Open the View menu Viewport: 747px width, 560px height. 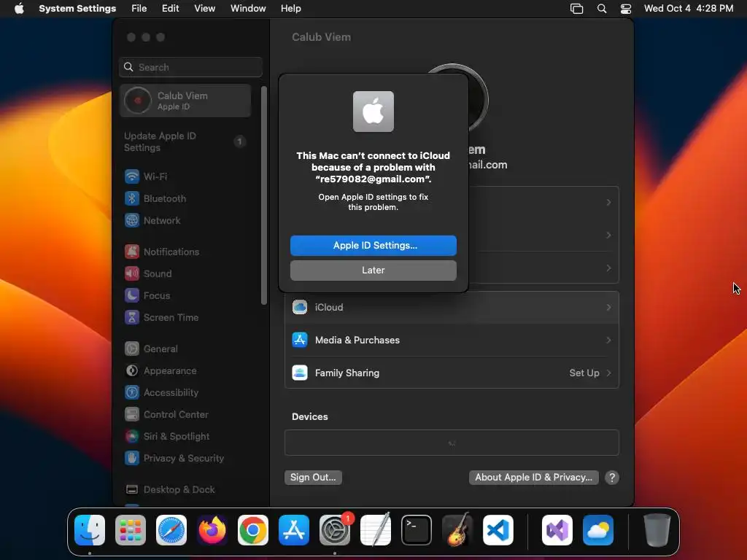pyautogui.click(x=204, y=9)
